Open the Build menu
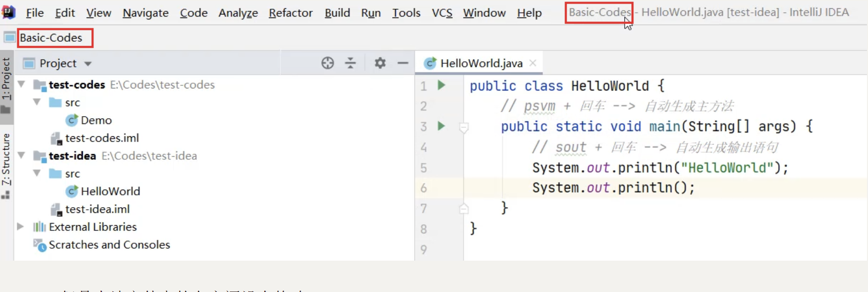The width and height of the screenshot is (868, 292). [337, 12]
